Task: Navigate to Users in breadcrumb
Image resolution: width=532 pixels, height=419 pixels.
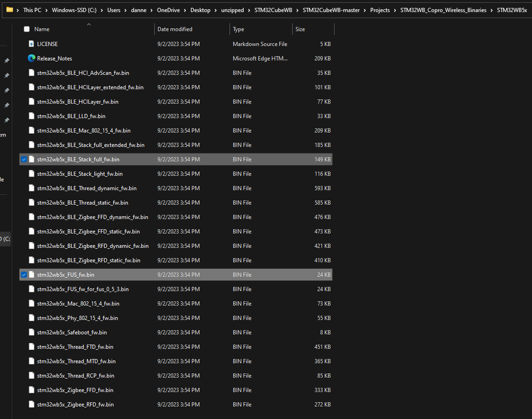Action: tap(113, 10)
